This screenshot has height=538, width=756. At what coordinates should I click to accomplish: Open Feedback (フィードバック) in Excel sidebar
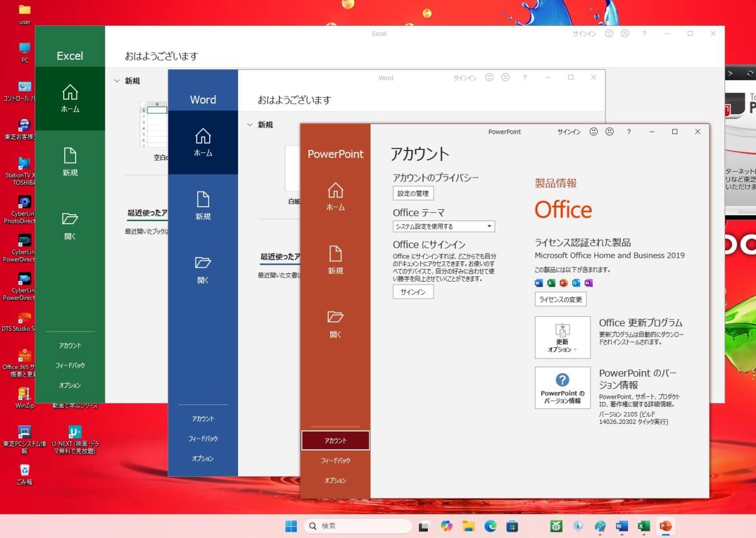(x=70, y=365)
